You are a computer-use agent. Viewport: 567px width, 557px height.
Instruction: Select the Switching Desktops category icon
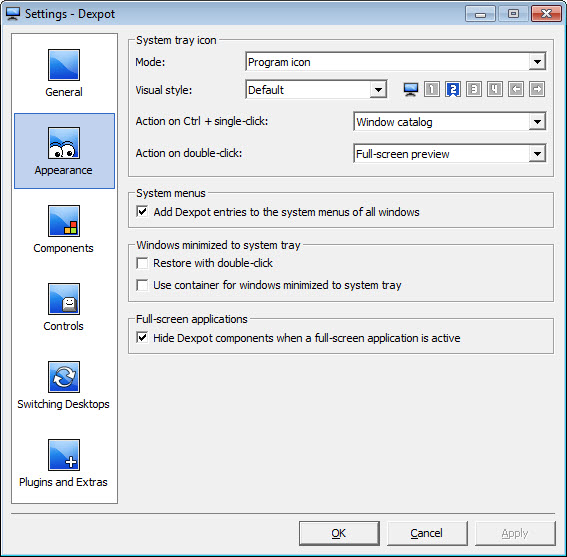click(64, 377)
